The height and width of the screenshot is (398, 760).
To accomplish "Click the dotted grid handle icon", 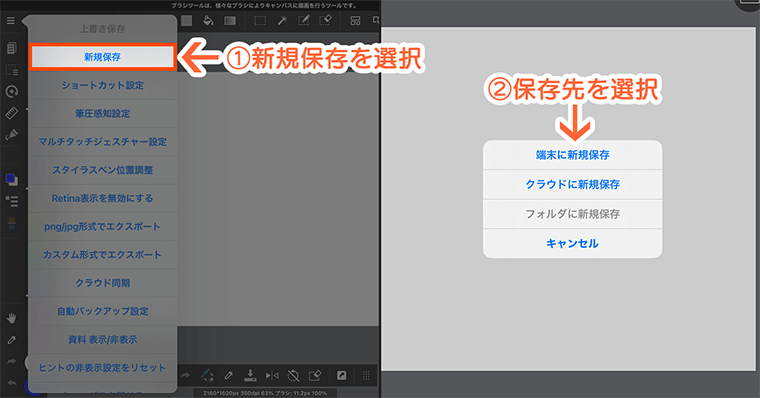I will [366, 375].
